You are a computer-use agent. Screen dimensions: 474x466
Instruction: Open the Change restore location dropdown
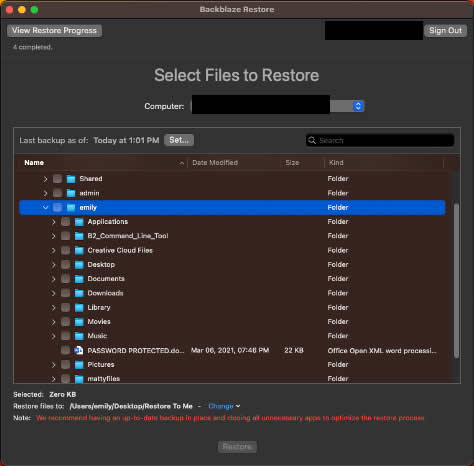pos(224,406)
